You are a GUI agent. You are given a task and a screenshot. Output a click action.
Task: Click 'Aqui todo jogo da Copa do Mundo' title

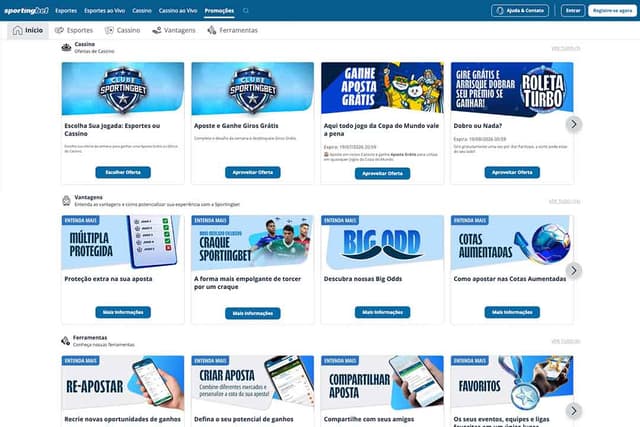pos(381,130)
